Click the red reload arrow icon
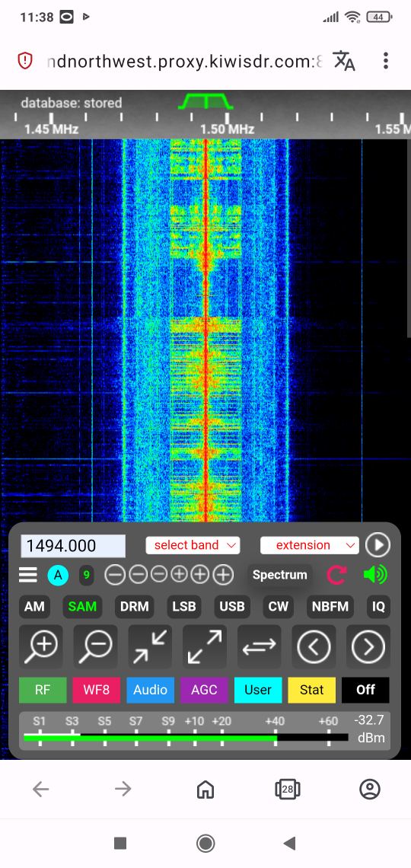Image resolution: width=411 pixels, height=868 pixels. [x=336, y=575]
